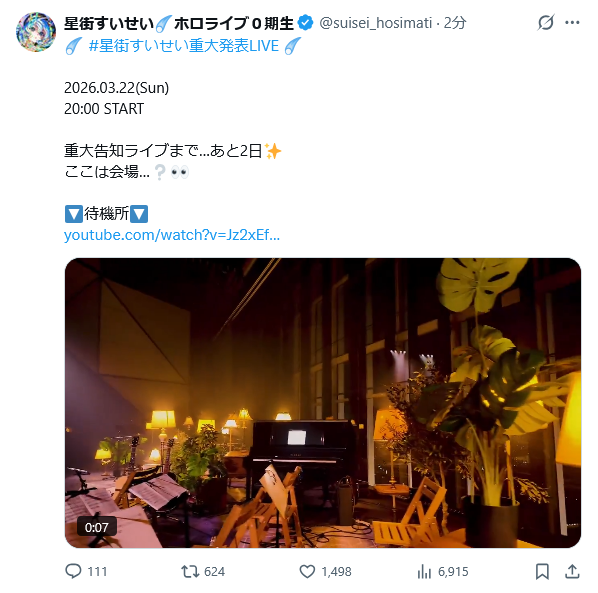Open the #星街すいせい重大発表LIVE hashtag
This screenshot has width=598, height=593.
coord(184,46)
